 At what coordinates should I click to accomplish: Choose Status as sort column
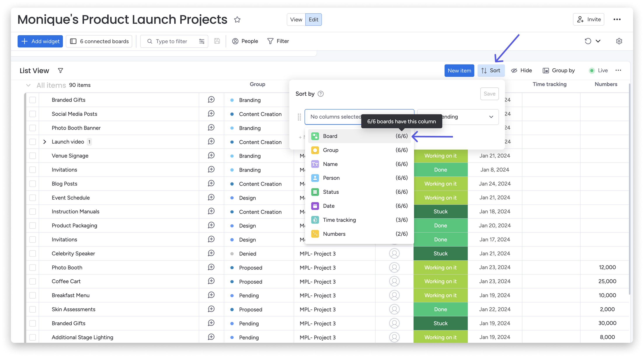pos(359,192)
